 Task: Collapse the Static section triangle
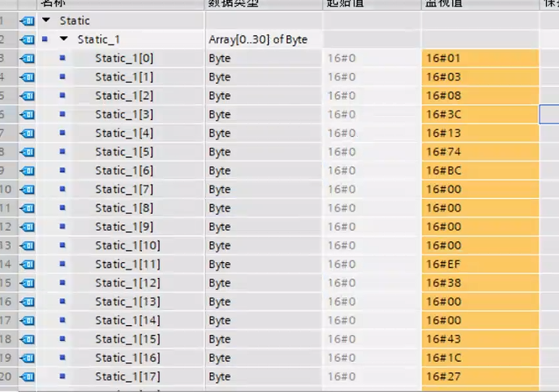pyautogui.click(x=47, y=20)
